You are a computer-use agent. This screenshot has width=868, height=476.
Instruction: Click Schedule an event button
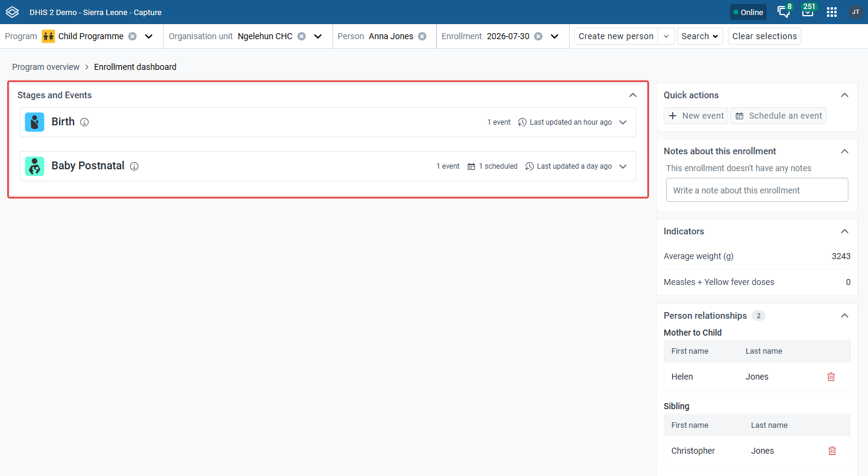pyautogui.click(x=779, y=116)
